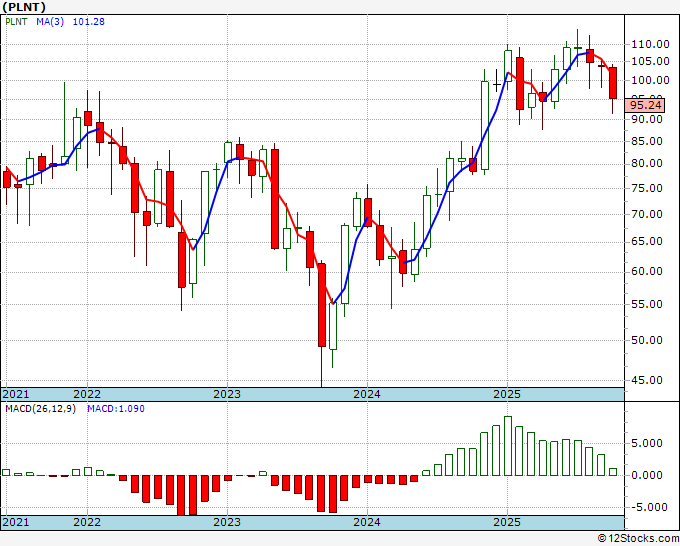This screenshot has height=546, width=680.
Task: Click the 85.00 price axis label
Action: click(647, 141)
